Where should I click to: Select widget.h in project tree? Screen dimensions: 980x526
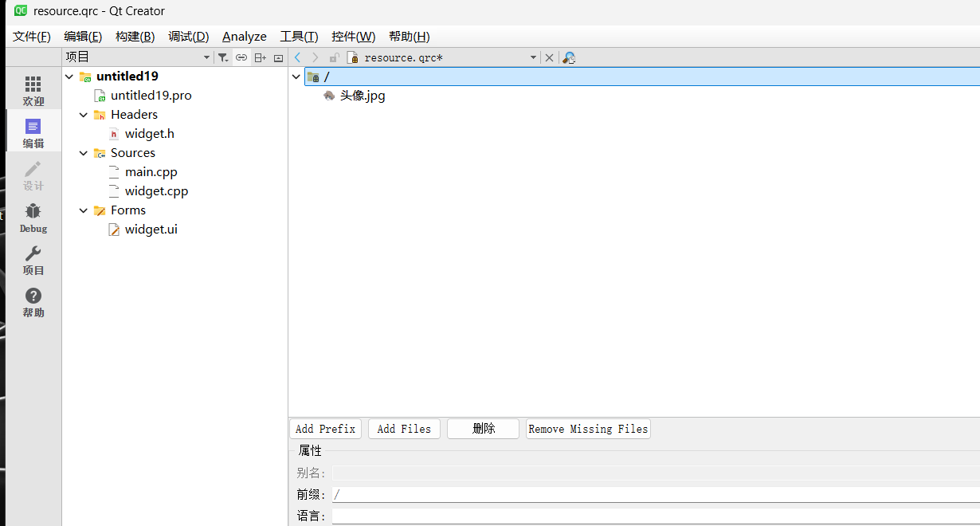click(x=150, y=134)
